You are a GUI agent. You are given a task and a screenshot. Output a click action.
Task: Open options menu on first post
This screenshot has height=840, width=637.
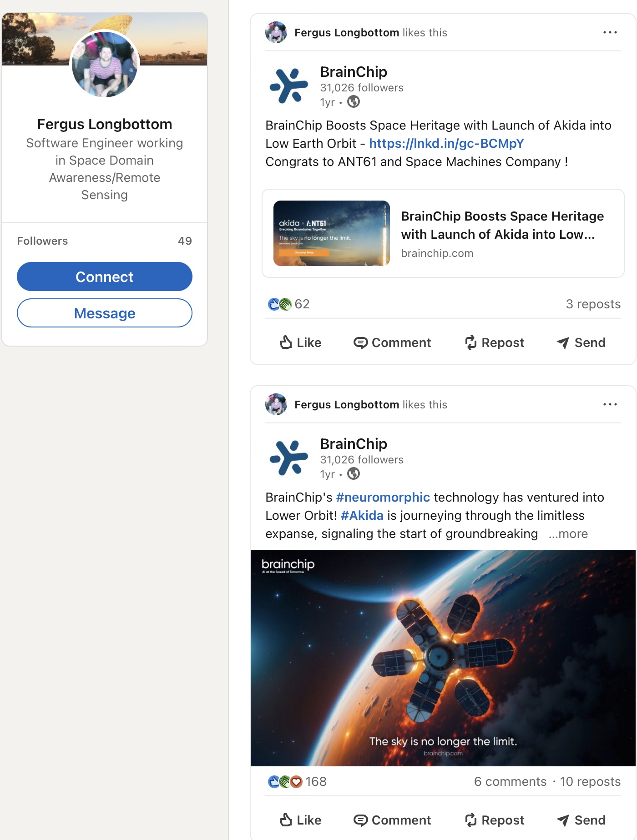(610, 32)
